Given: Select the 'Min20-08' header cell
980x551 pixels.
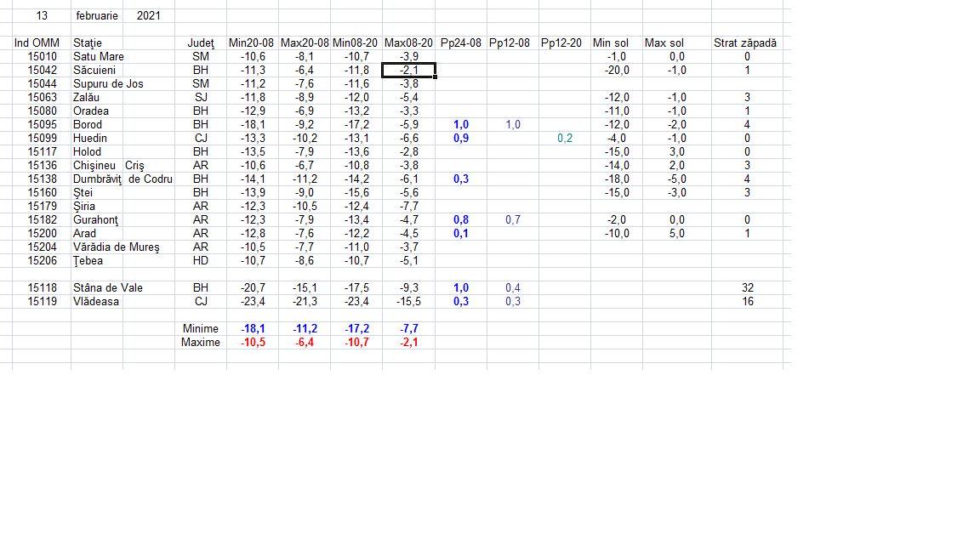Looking at the screenshot, I should [x=251, y=43].
